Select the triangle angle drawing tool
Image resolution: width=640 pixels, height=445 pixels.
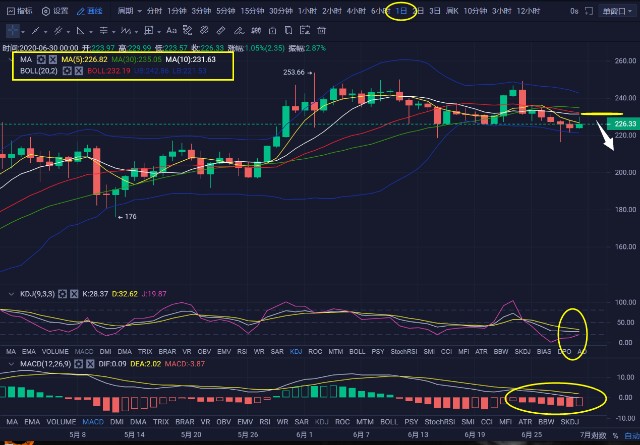[81, 31]
